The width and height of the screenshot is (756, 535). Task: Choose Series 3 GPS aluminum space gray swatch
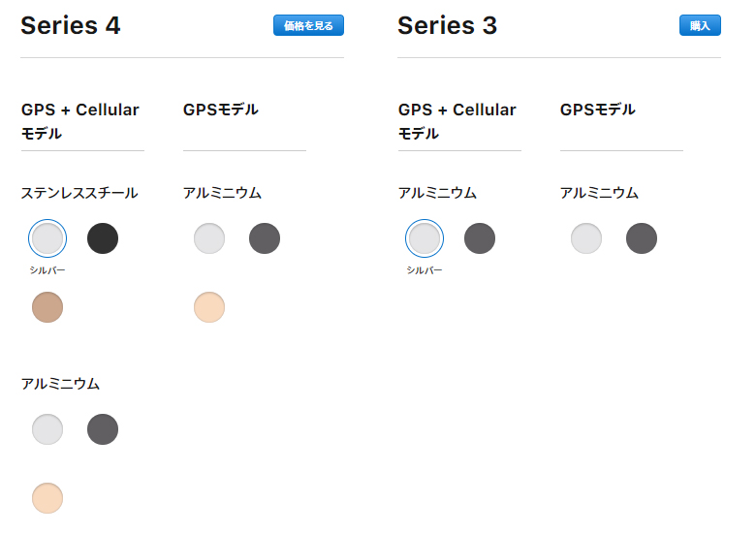(642, 238)
